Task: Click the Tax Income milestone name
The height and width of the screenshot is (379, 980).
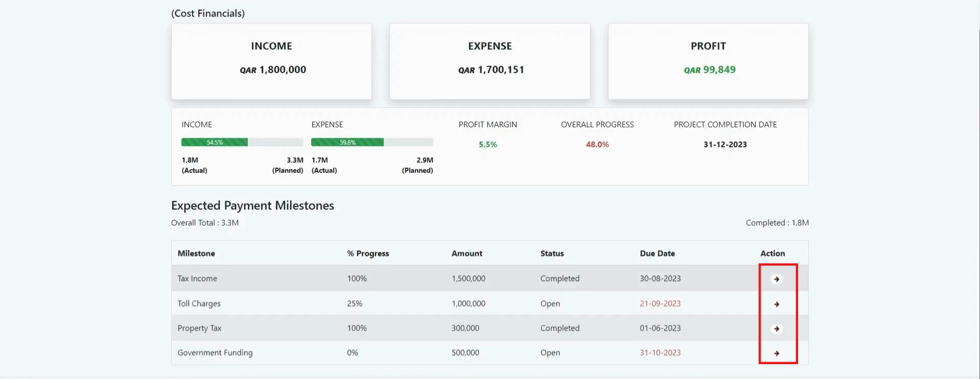Action: tap(197, 279)
